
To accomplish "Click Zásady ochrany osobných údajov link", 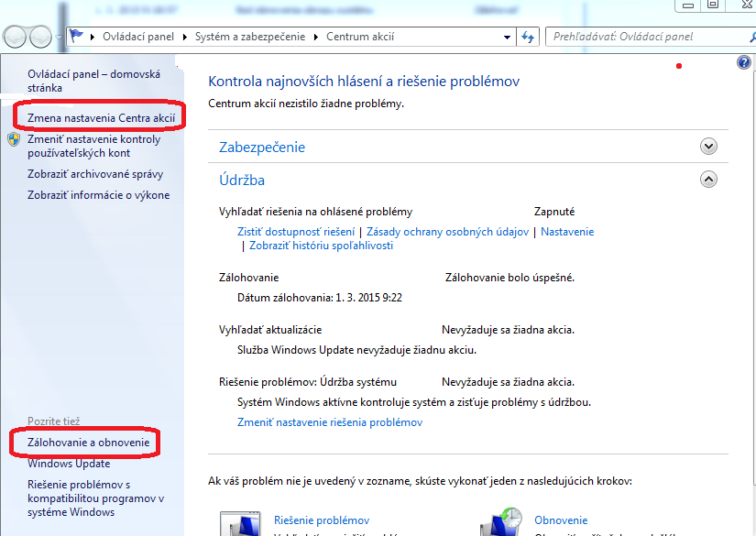I will pyautogui.click(x=447, y=232).
